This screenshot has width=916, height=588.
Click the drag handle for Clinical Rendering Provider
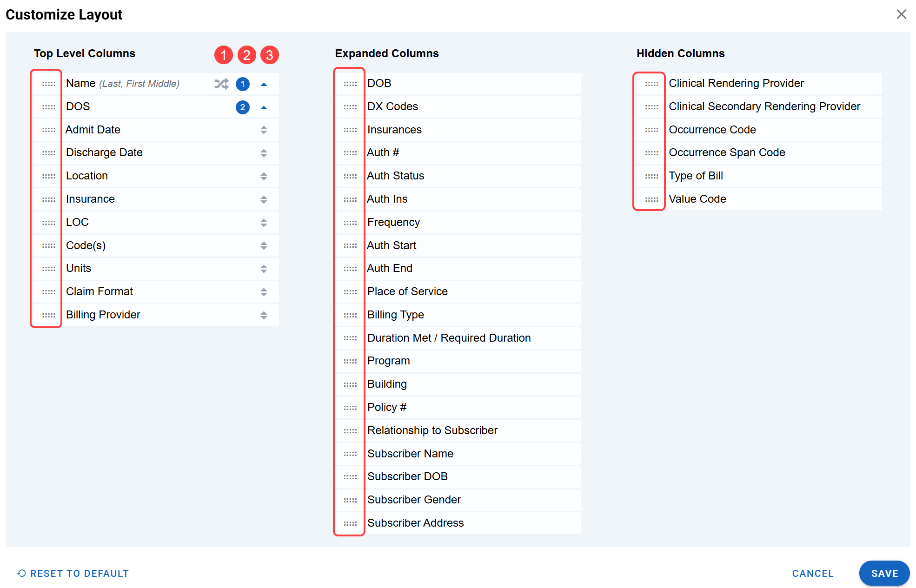(651, 84)
